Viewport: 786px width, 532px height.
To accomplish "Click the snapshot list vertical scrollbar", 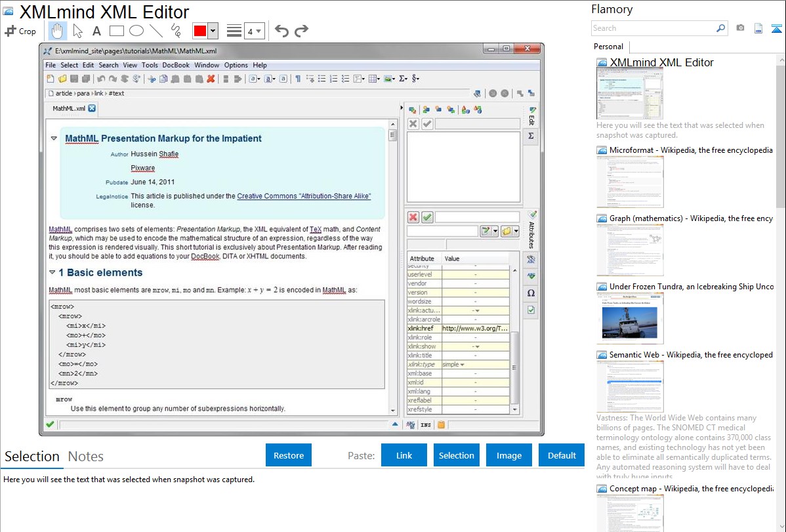I will click(781, 135).
